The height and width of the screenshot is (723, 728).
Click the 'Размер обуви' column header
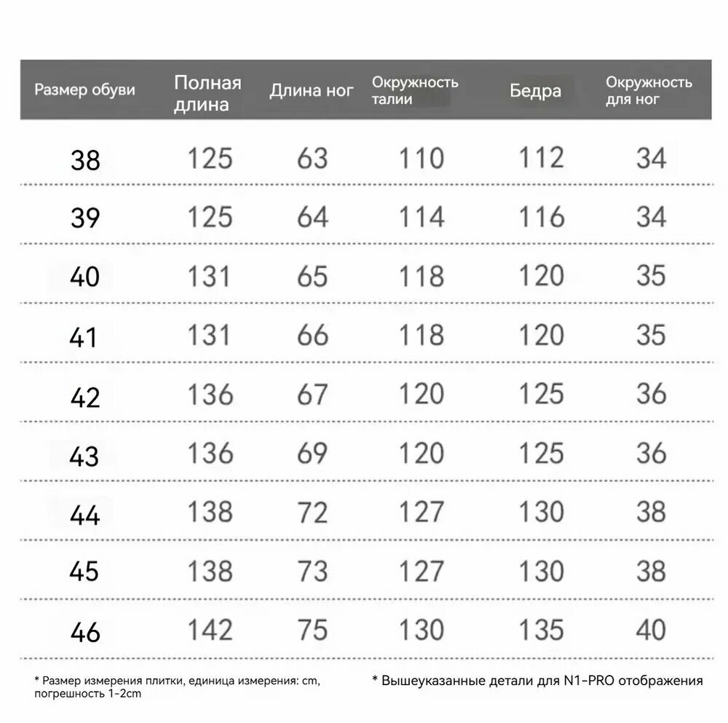84,90
